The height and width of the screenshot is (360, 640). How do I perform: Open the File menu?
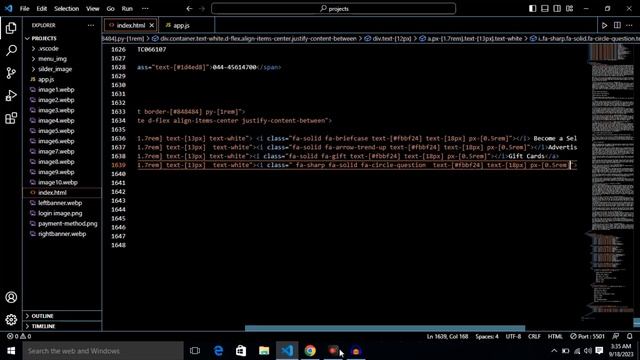click(24, 9)
